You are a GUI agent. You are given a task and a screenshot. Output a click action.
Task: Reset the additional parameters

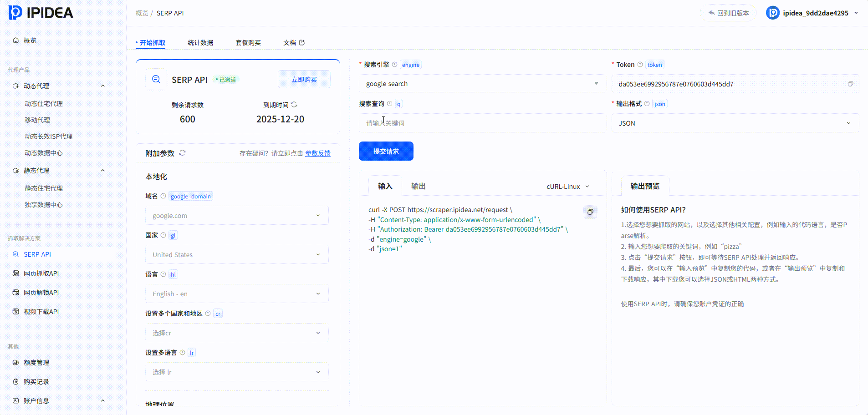(182, 153)
